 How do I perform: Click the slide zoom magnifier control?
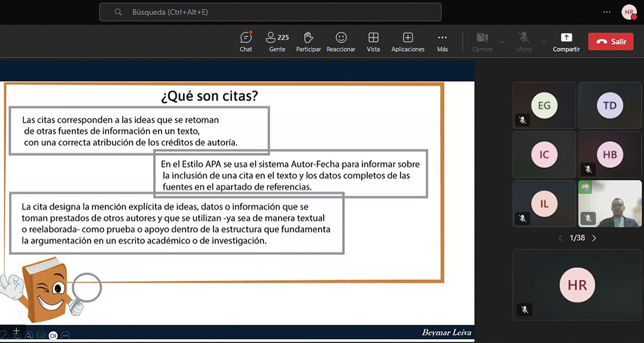(29, 335)
